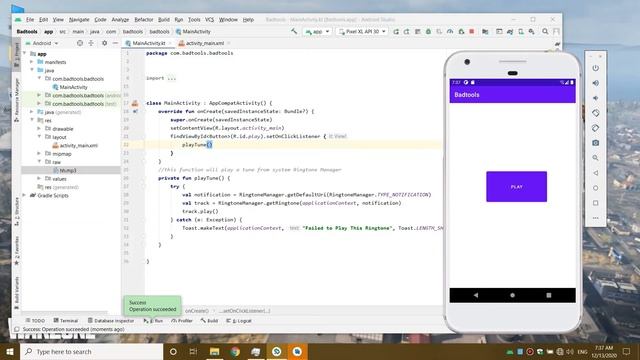Open the VCS menu
Image resolution: width=640 pixels, height=360 pixels.
pos(209,20)
